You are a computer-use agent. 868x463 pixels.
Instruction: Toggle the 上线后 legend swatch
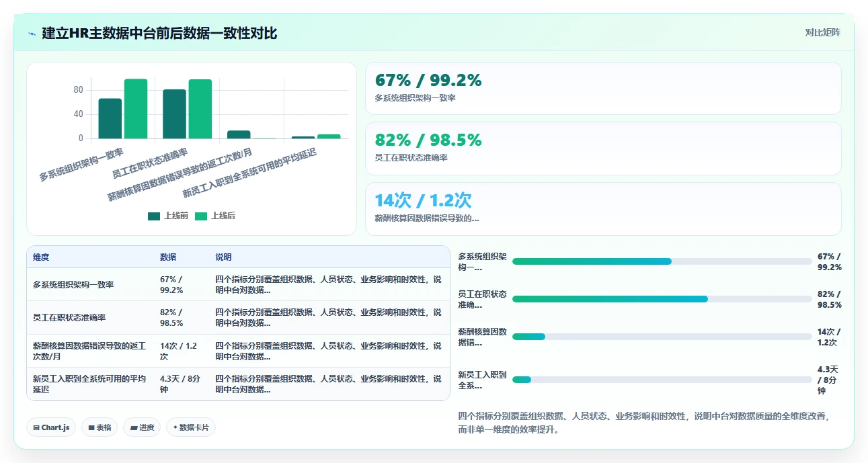point(201,216)
